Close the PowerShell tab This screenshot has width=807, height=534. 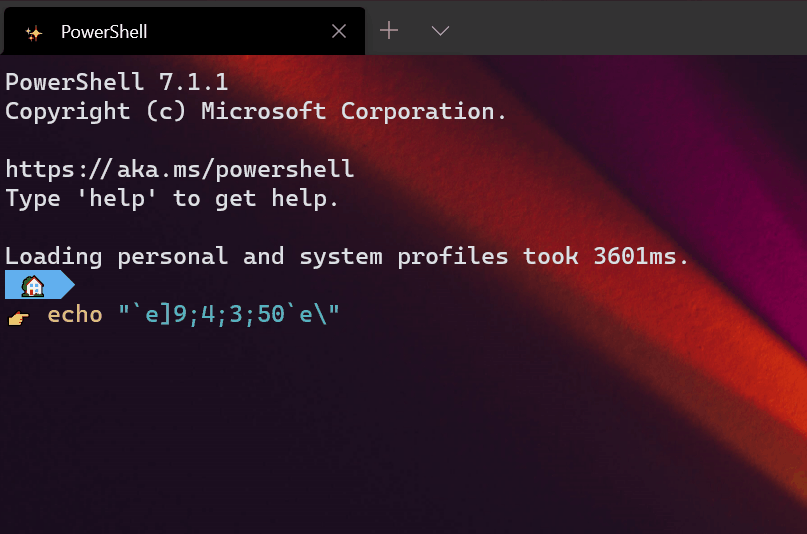coord(339,31)
